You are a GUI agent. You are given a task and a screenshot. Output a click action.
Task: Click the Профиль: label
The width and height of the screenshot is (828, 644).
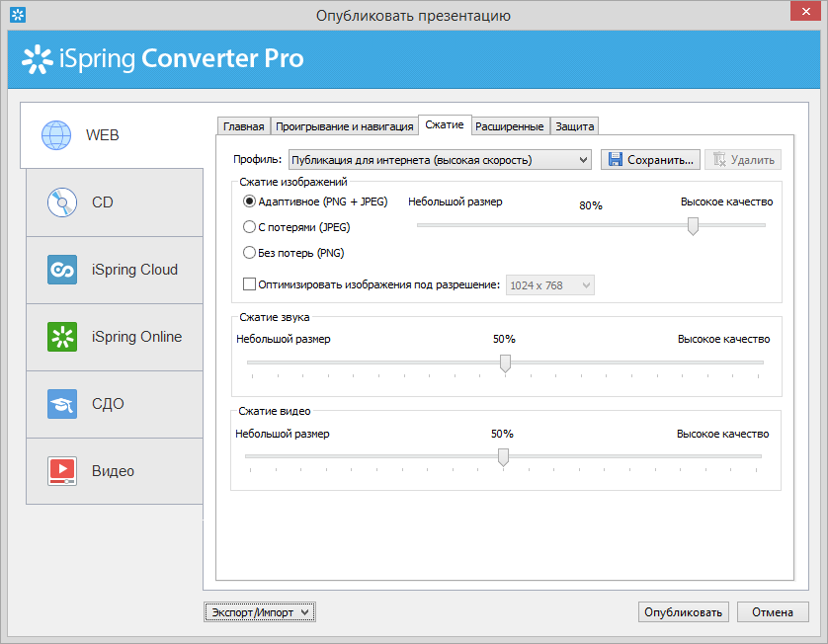pos(258,159)
